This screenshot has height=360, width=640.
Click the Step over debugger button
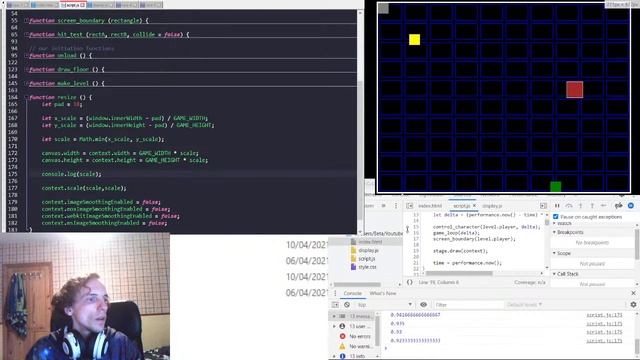(x=569, y=206)
